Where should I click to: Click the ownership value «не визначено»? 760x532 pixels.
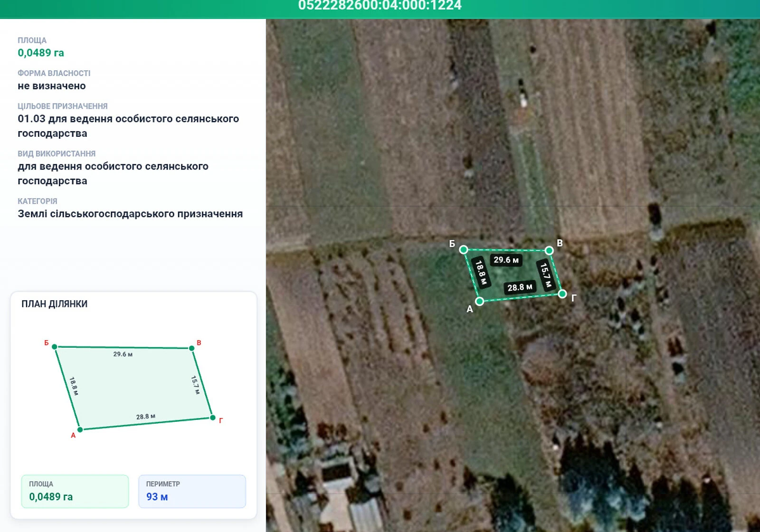(x=52, y=86)
